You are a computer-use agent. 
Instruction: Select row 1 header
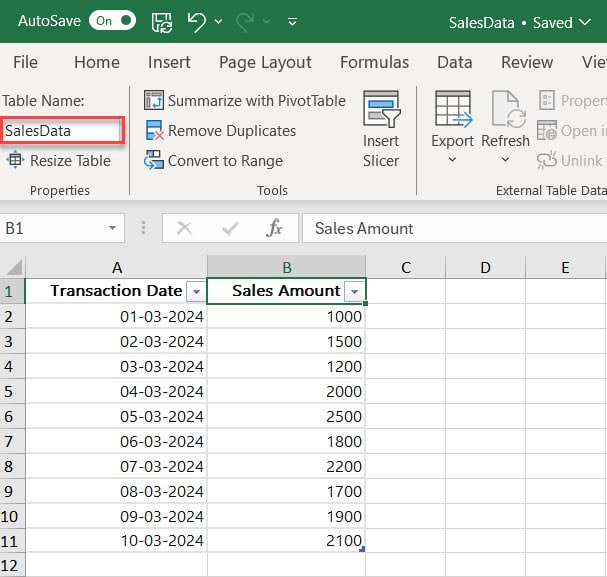click(x=12, y=291)
